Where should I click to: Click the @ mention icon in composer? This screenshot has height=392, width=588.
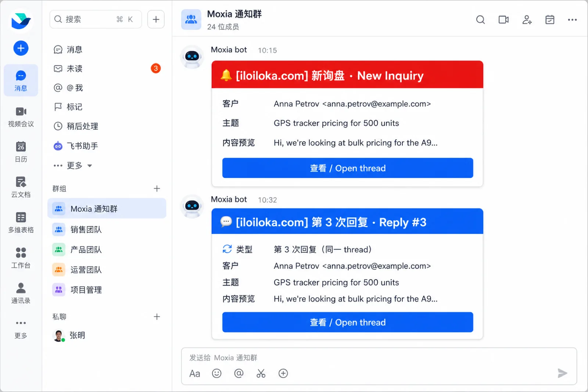[x=239, y=374]
